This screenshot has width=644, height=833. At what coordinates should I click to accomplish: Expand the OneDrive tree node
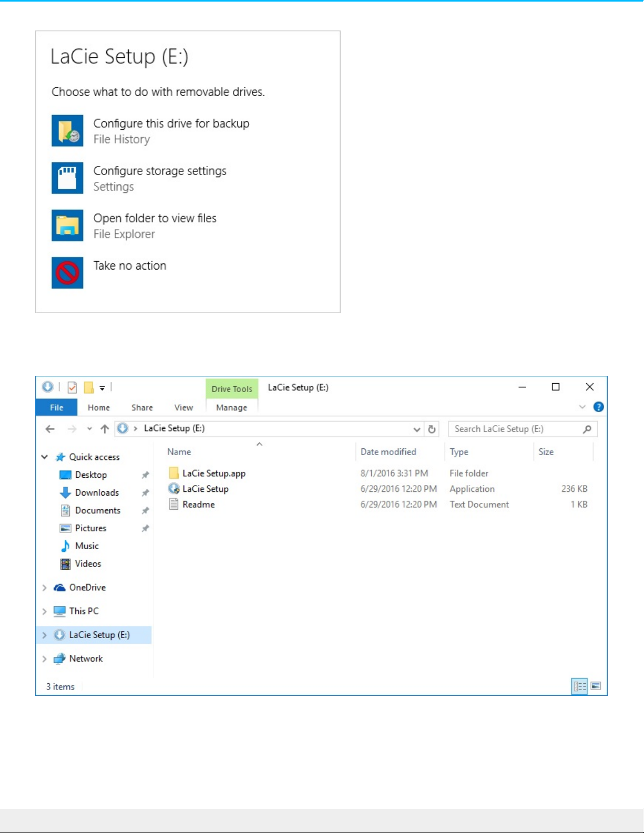click(x=45, y=588)
